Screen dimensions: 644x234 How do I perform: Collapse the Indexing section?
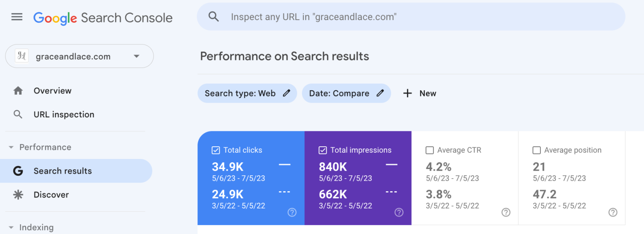(x=11, y=227)
